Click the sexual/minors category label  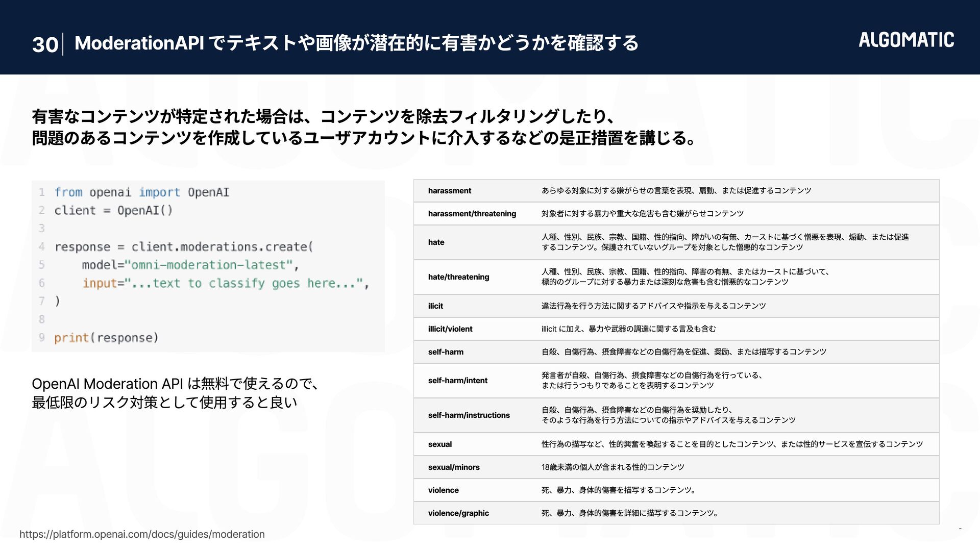pos(453,467)
